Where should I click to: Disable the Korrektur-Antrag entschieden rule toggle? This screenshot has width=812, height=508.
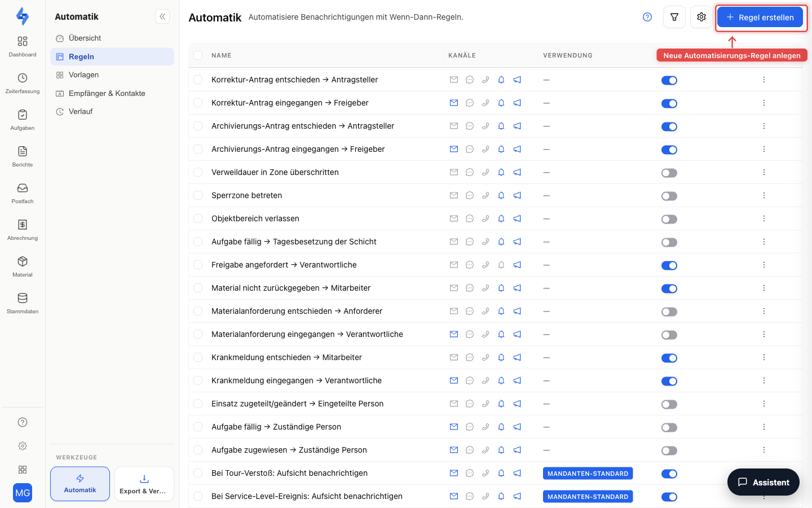pos(669,80)
